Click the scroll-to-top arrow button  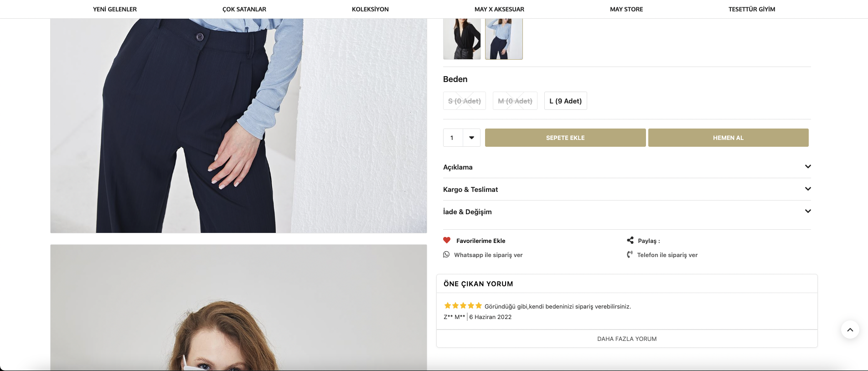(850, 330)
